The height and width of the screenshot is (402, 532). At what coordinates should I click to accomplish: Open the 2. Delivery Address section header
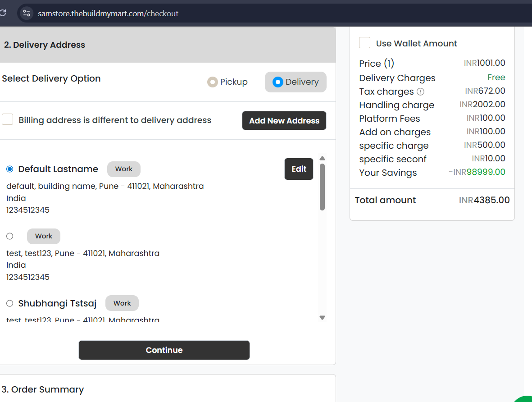pyautogui.click(x=168, y=45)
